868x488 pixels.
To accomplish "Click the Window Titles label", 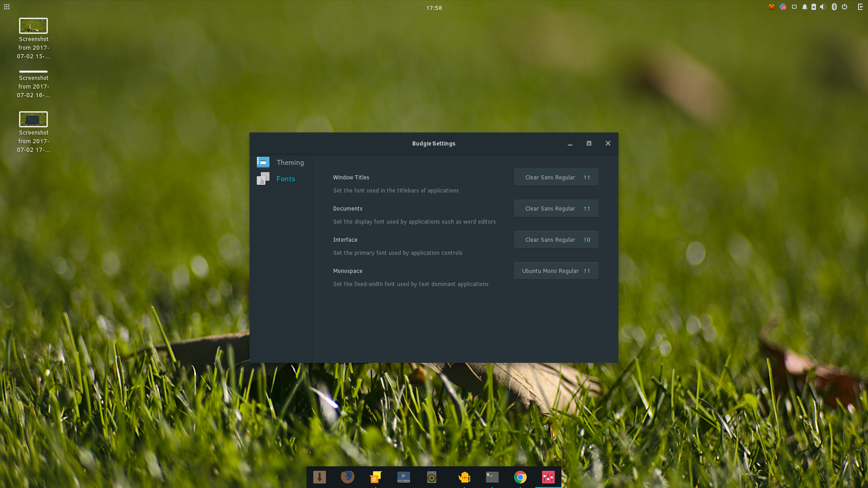I will click(351, 177).
